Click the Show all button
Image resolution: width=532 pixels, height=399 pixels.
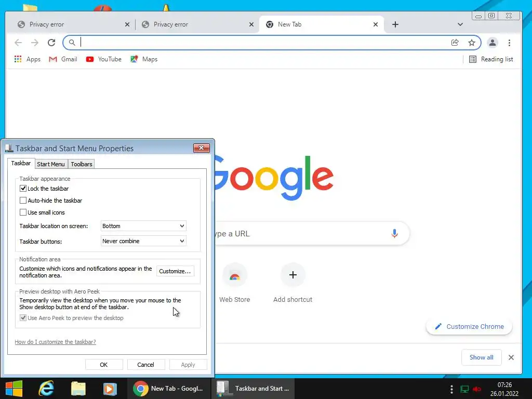tap(482, 357)
